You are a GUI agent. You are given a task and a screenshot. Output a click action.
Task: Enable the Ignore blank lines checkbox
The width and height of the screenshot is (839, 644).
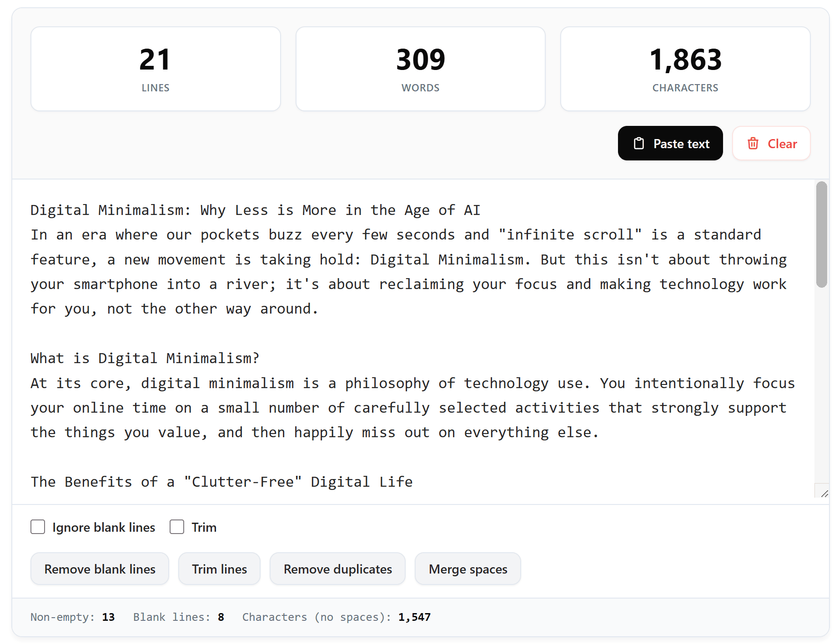[x=38, y=527]
